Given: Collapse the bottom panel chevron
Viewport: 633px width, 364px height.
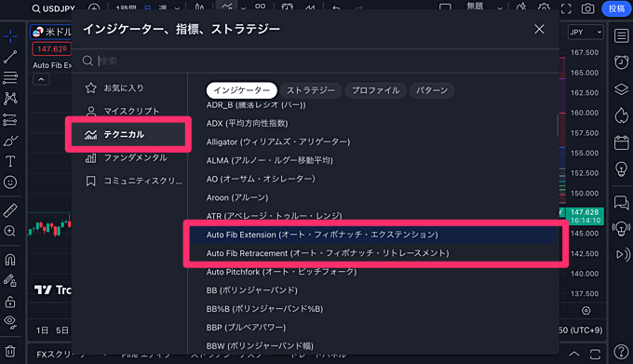Looking at the screenshot, I should [x=573, y=355].
